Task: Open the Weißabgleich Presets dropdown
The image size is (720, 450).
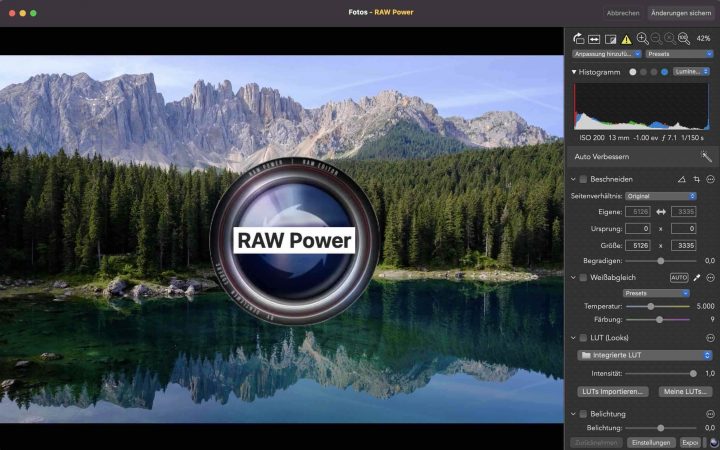Action: (656, 293)
